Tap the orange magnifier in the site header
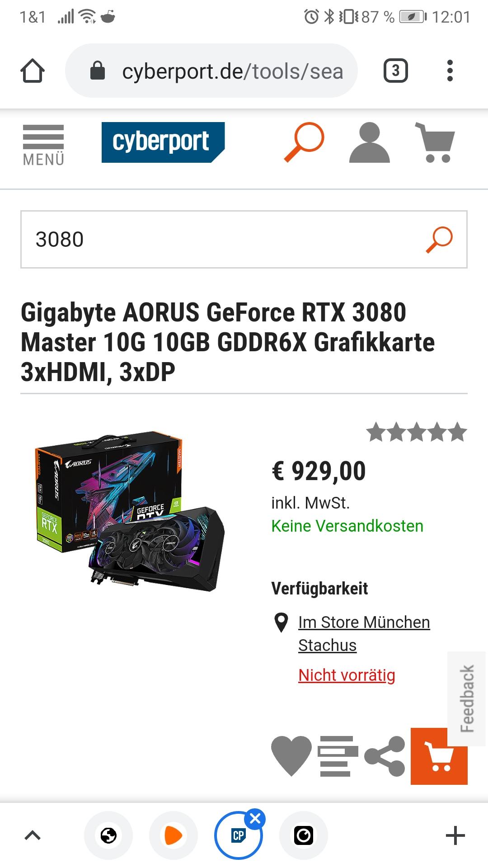The height and width of the screenshot is (868, 488). tap(304, 142)
